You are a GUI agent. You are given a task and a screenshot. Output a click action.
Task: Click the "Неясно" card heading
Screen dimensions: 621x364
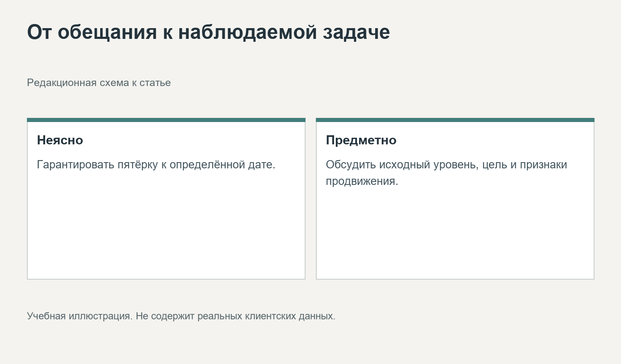(60, 140)
